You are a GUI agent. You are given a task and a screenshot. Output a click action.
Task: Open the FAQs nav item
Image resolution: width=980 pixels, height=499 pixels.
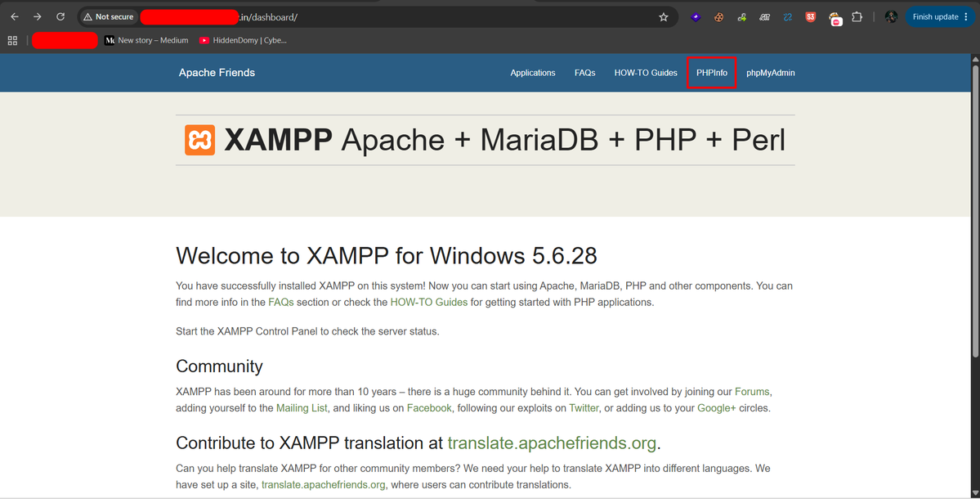[x=585, y=73]
